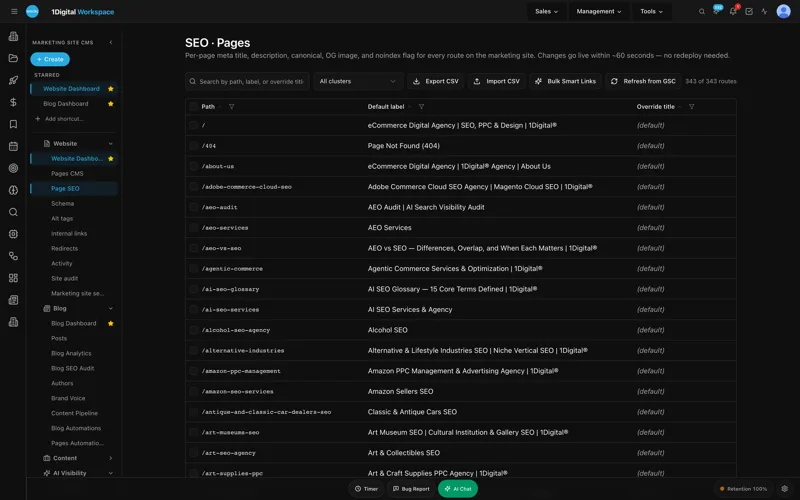Open settings gear at bottom right

pos(785,488)
